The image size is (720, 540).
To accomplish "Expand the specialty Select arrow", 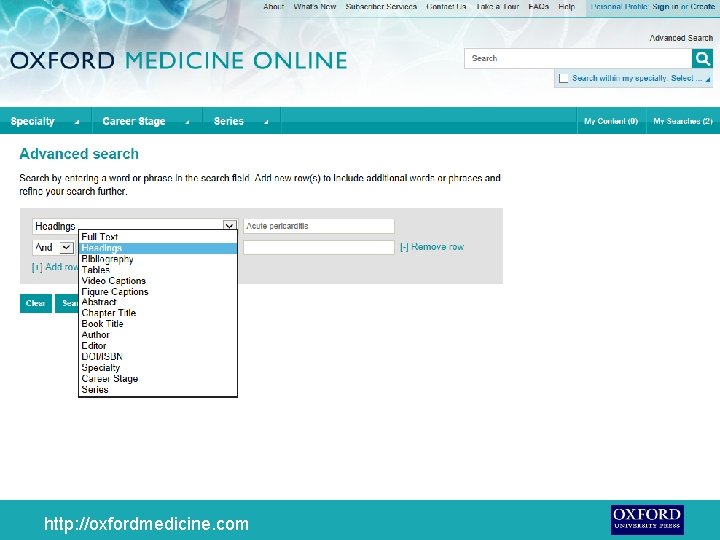I will 708,79.
